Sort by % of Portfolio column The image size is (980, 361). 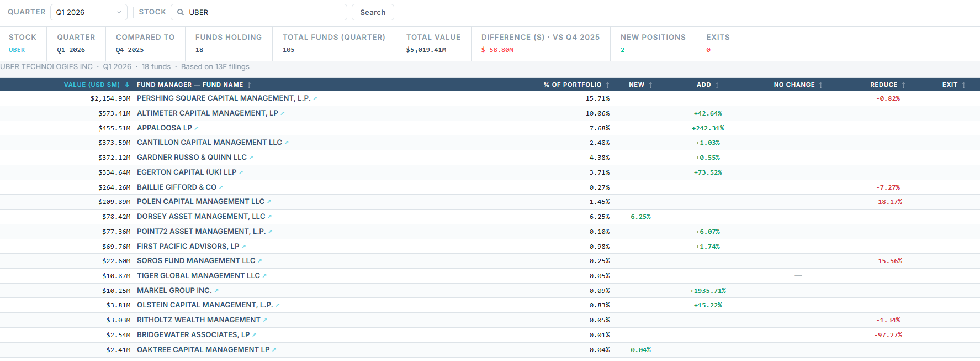coord(576,85)
